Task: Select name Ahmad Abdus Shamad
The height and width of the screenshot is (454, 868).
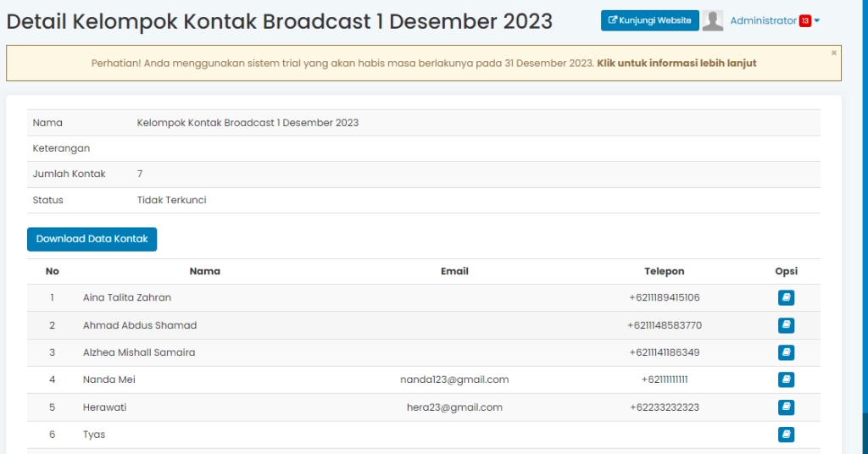Action: coord(140,325)
